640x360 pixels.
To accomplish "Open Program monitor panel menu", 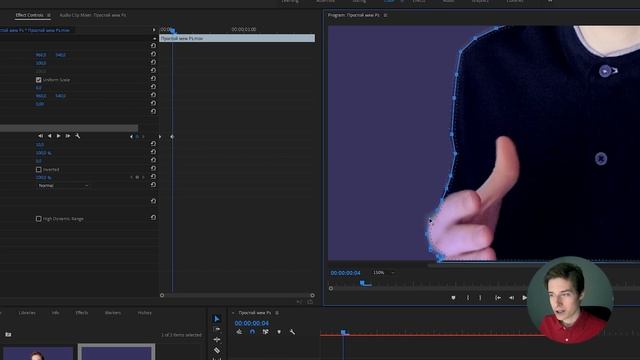I will (x=385, y=16).
